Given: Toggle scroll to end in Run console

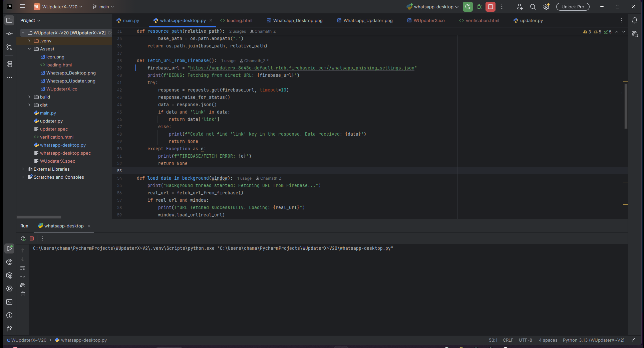Looking at the screenshot, I should [x=23, y=277].
